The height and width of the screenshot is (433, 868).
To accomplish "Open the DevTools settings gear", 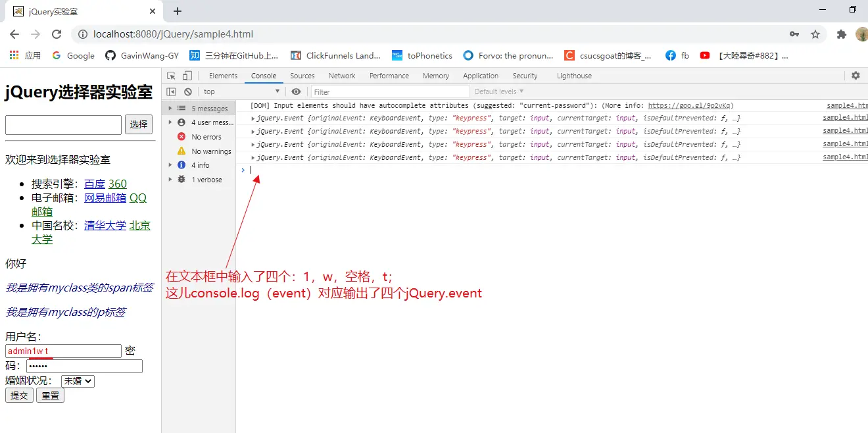I will click(856, 76).
